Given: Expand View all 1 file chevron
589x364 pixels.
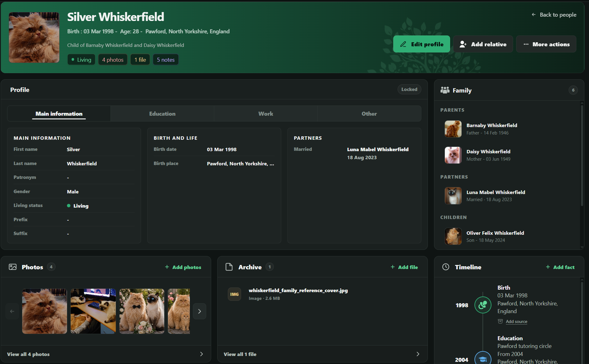Looking at the screenshot, I should (418, 354).
